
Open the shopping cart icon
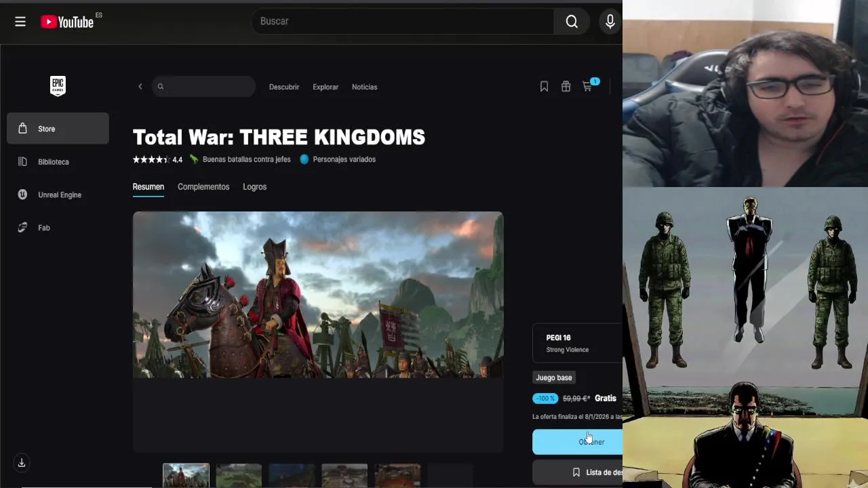coord(588,86)
